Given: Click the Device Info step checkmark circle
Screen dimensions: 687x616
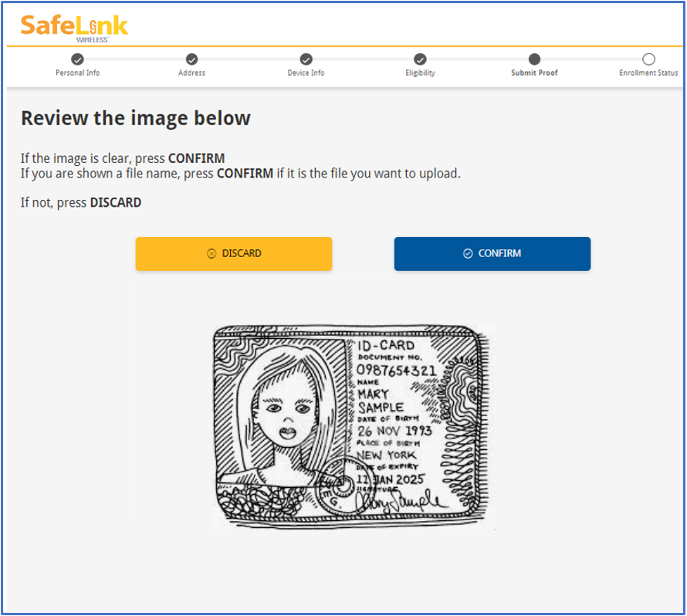Looking at the screenshot, I should [306, 59].
